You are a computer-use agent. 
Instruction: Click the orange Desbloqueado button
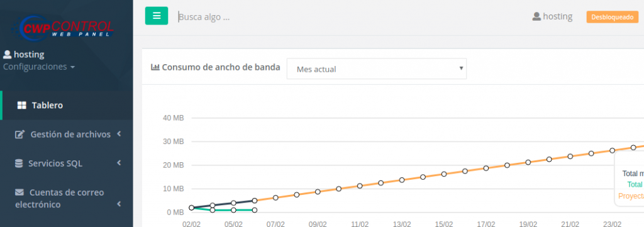612,17
